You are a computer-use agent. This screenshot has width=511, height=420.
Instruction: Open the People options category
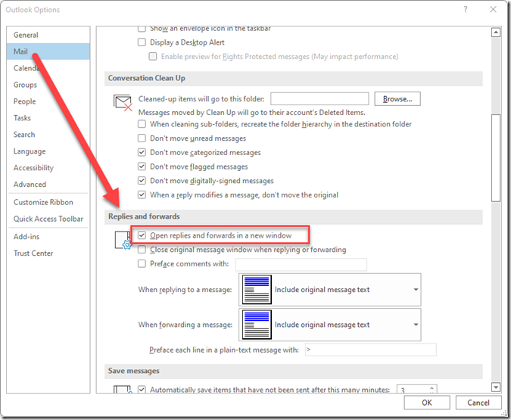48,101
